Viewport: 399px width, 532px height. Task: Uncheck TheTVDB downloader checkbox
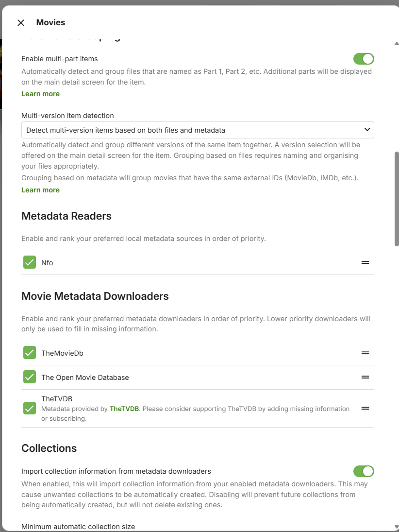30,409
